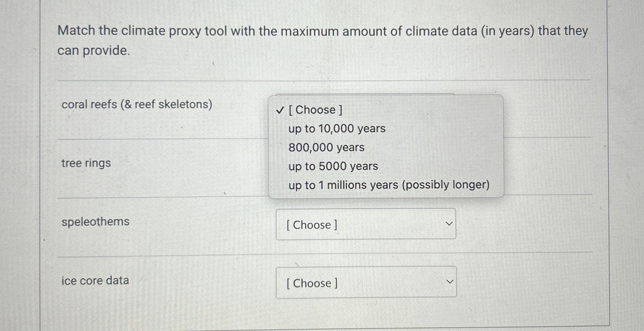Viewport: 644px width, 331px height.
Task: Click the "can provide." line of the question
Action: click(94, 51)
